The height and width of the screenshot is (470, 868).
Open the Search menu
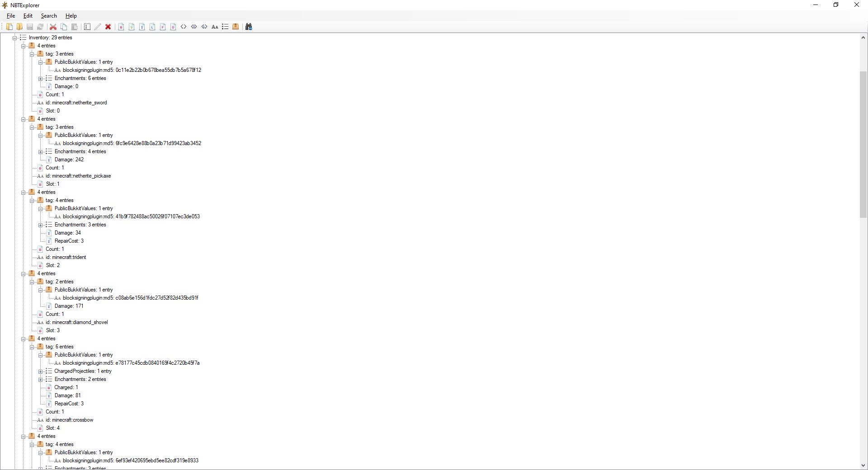pyautogui.click(x=49, y=16)
